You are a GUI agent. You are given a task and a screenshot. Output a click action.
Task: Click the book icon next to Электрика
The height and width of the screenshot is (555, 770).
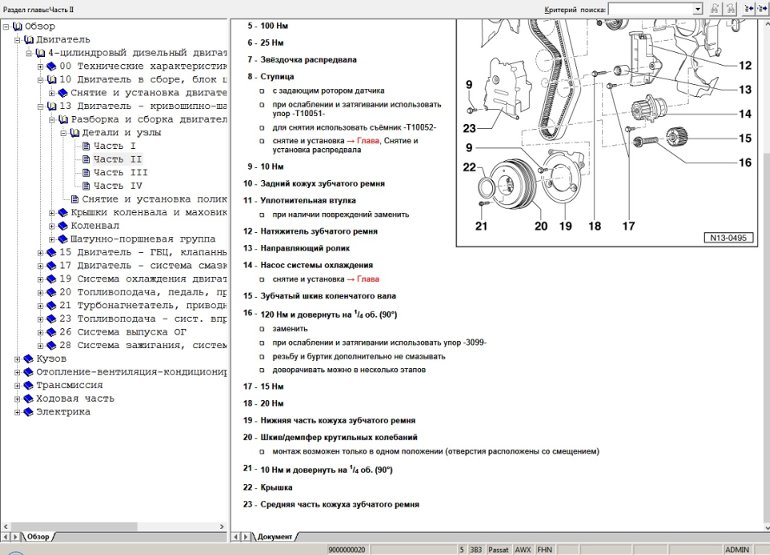click(x=28, y=412)
